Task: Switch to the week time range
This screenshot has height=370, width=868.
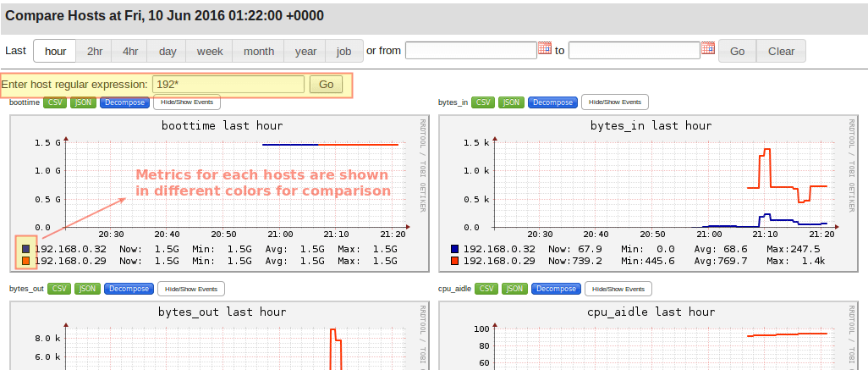Action: [x=210, y=51]
